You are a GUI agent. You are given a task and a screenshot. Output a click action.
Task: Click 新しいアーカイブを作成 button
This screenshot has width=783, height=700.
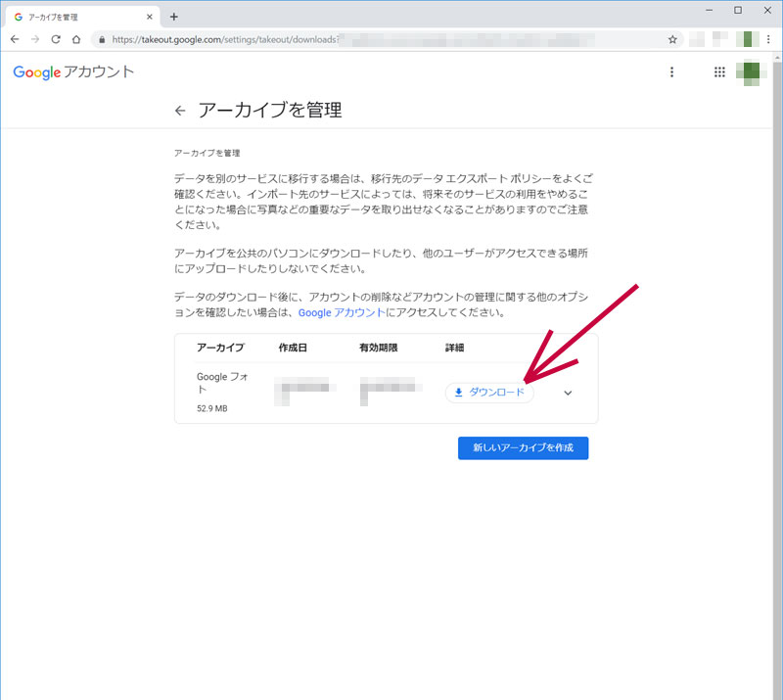coord(523,448)
